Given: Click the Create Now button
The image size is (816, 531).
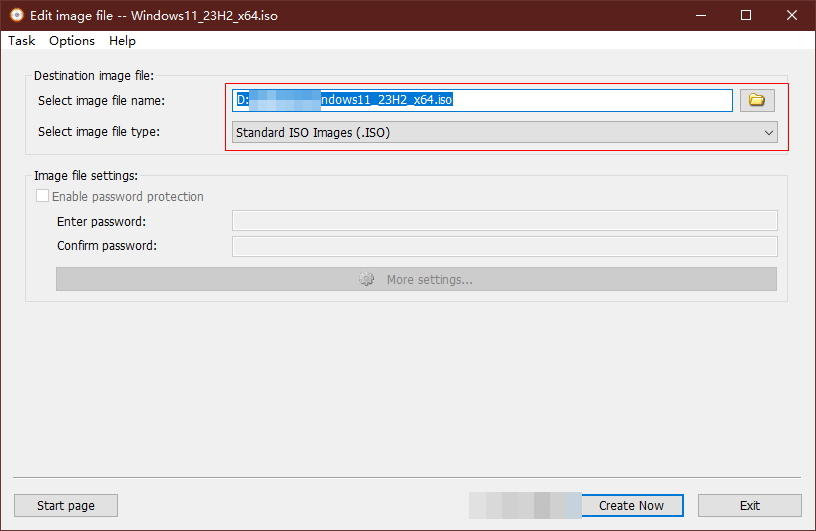Looking at the screenshot, I should click(631, 505).
